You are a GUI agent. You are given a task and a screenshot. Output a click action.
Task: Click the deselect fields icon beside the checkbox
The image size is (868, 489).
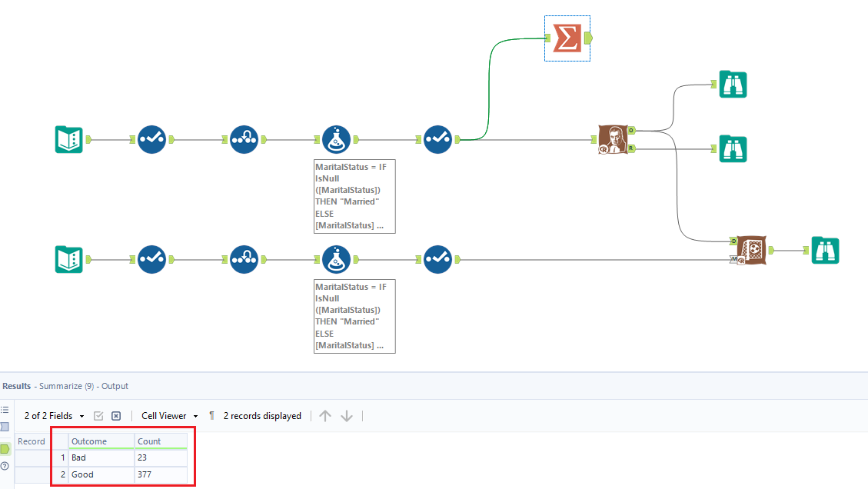pos(115,415)
